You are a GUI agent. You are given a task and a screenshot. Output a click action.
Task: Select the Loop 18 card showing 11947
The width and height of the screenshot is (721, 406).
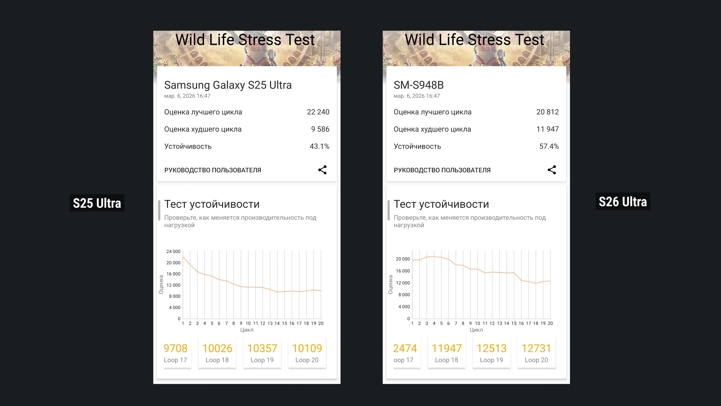tap(446, 353)
